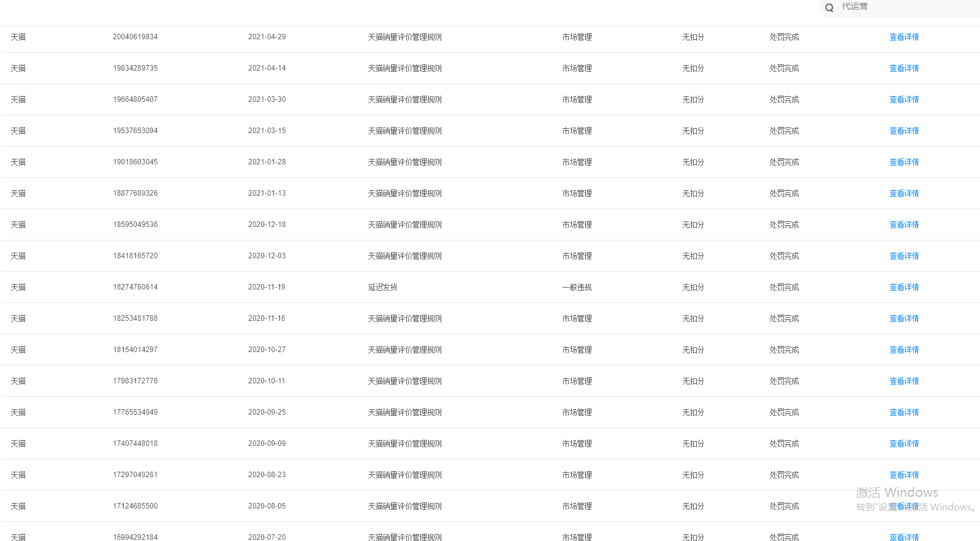980x541 pixels.
Task: Select record number 18274760614 cell
Action: click(135, 287)
